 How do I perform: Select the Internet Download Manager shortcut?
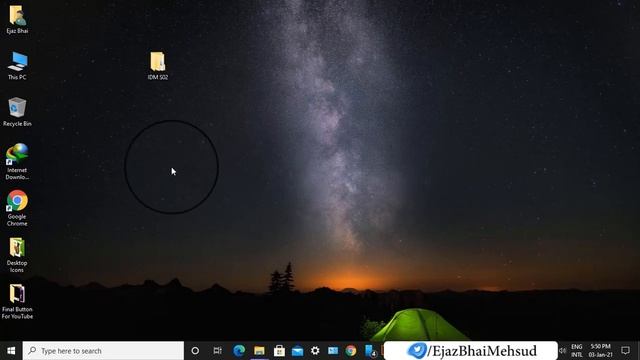(x=17, y=161)
